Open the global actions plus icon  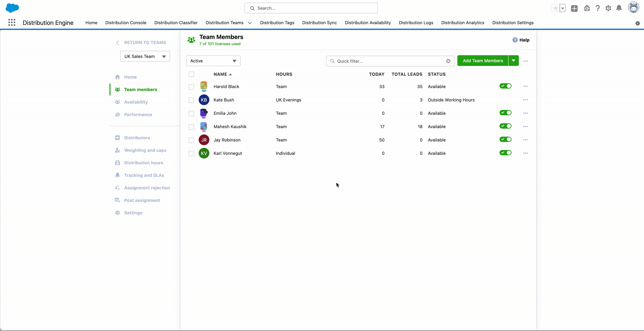(x=574, y=8)
